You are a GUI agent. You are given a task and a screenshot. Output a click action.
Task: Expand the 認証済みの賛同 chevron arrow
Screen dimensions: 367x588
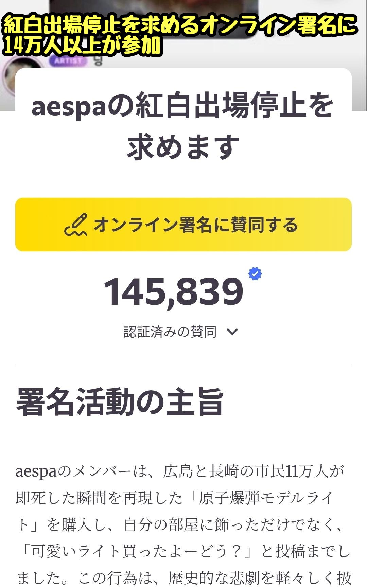click(232, 332)
